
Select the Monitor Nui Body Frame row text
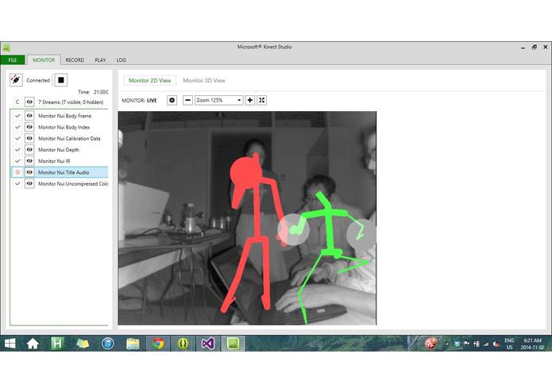coord(65,116)
